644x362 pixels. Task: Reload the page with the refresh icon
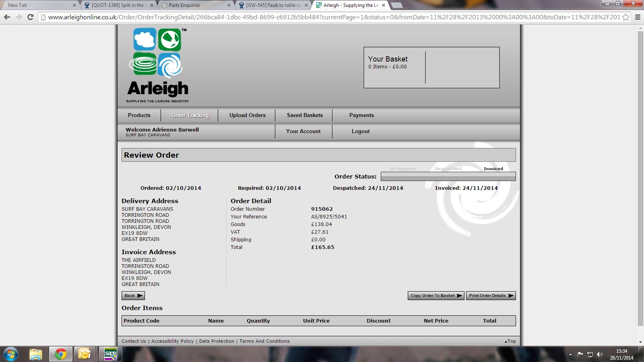[30, 17]
